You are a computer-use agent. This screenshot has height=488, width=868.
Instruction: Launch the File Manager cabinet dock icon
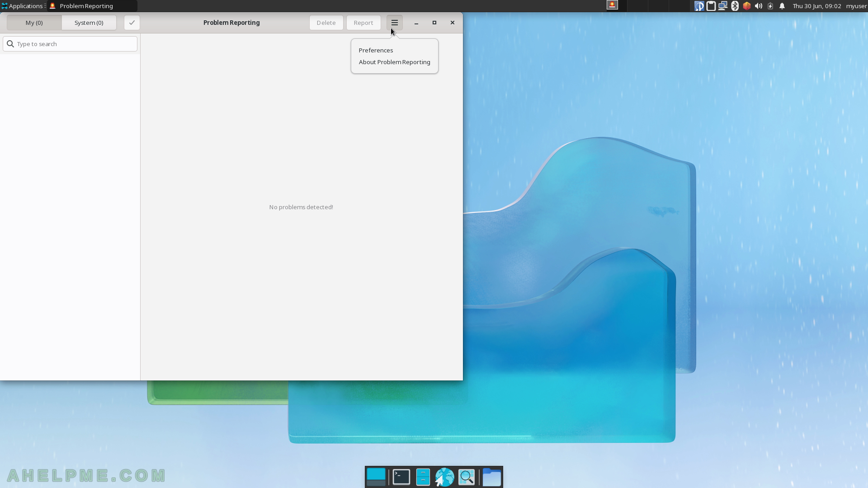(x=423, y=477)
